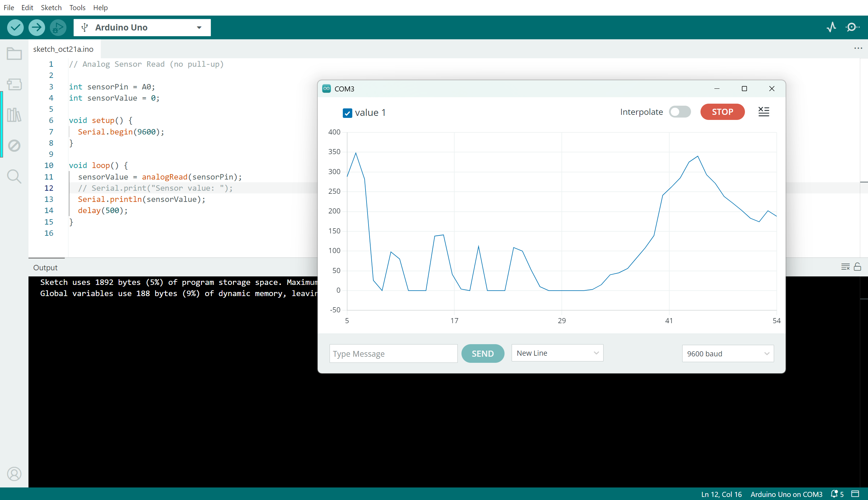
Task: Open Serial Monitor icon in top-right toolbar
Action: (x=852, y=27)
